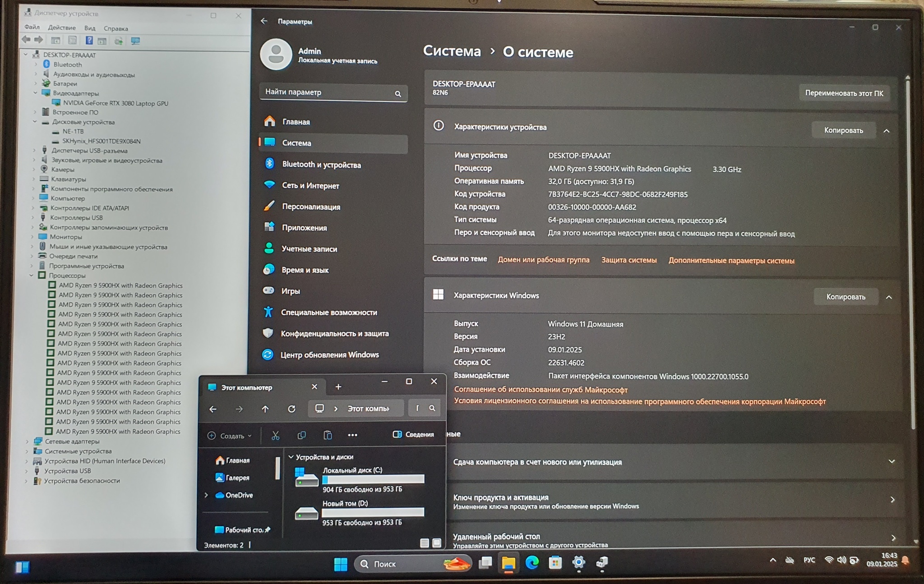Open the Create dropdown in Explorer
The height and width of the screenshot is (584, 924).
coord(229,436)
